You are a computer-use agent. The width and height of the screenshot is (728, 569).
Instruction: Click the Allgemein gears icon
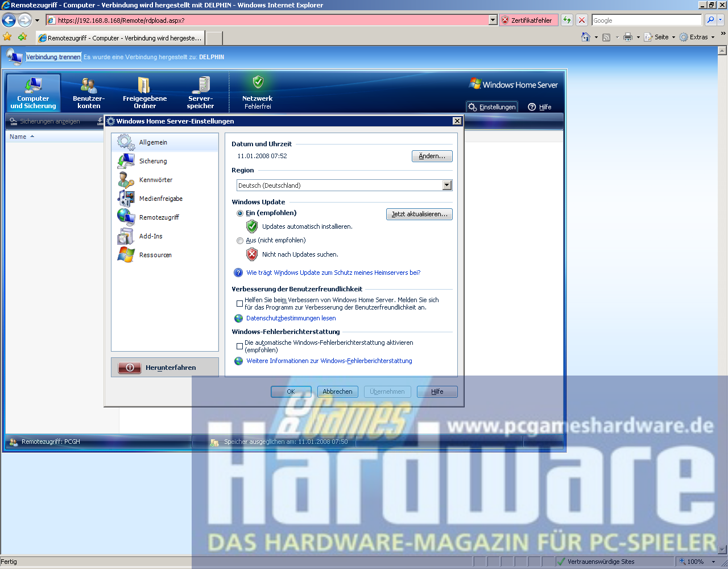pyautogui.click(x=126, y=142)
